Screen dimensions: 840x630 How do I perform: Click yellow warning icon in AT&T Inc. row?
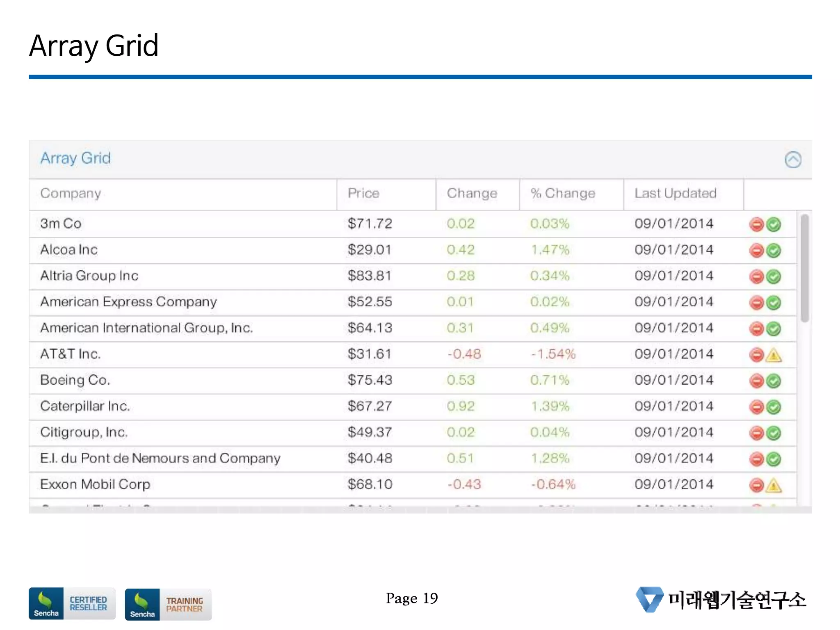774,355
